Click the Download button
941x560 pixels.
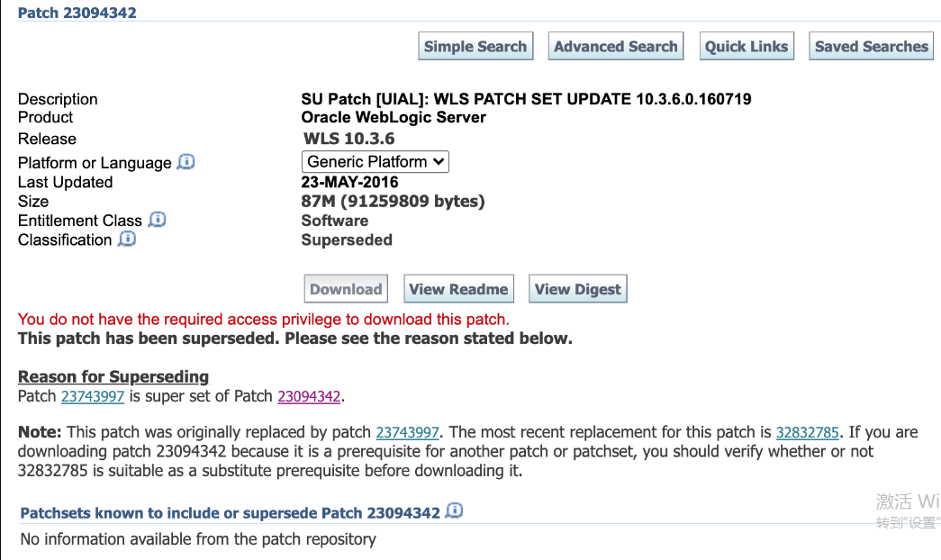click(x=346, y=289)
